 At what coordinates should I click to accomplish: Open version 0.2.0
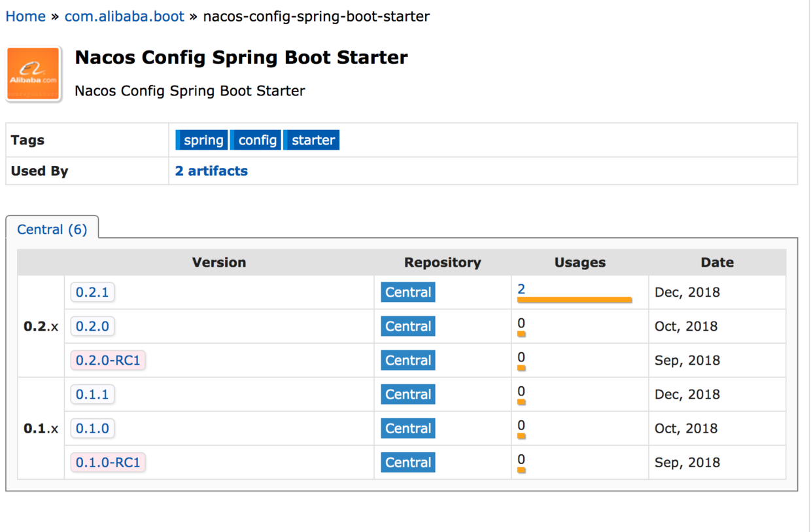click(x=92, y=327)
